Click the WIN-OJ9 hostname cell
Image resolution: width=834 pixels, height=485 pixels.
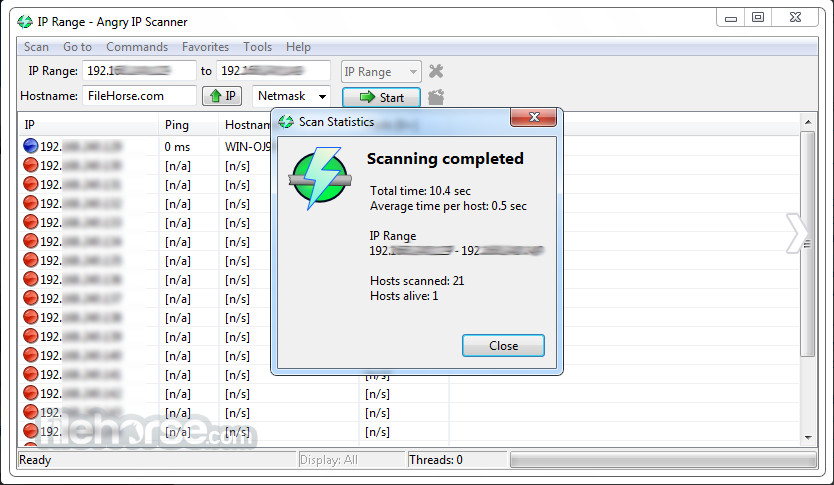coord(248,147)
